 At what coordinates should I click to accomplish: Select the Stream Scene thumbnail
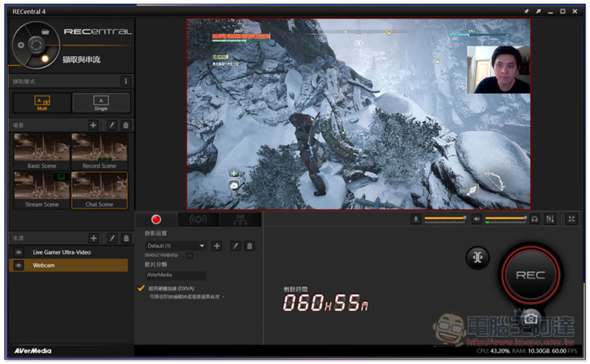point(42,190)
